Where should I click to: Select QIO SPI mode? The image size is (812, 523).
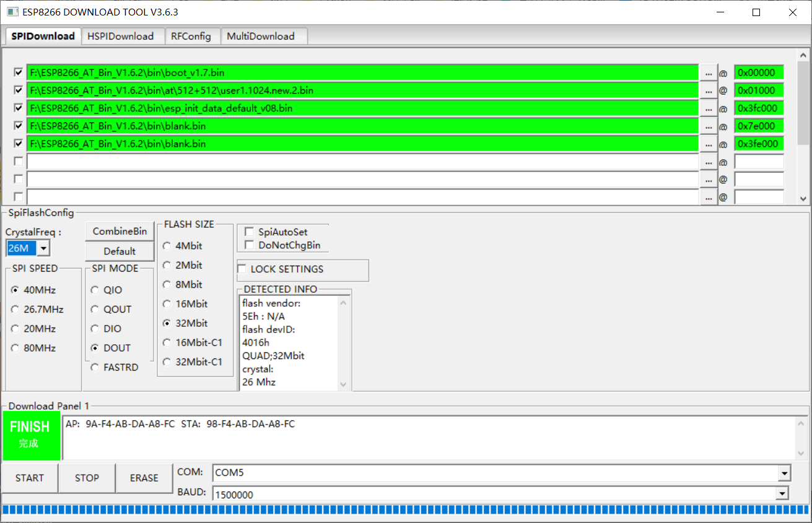point(107,290)
